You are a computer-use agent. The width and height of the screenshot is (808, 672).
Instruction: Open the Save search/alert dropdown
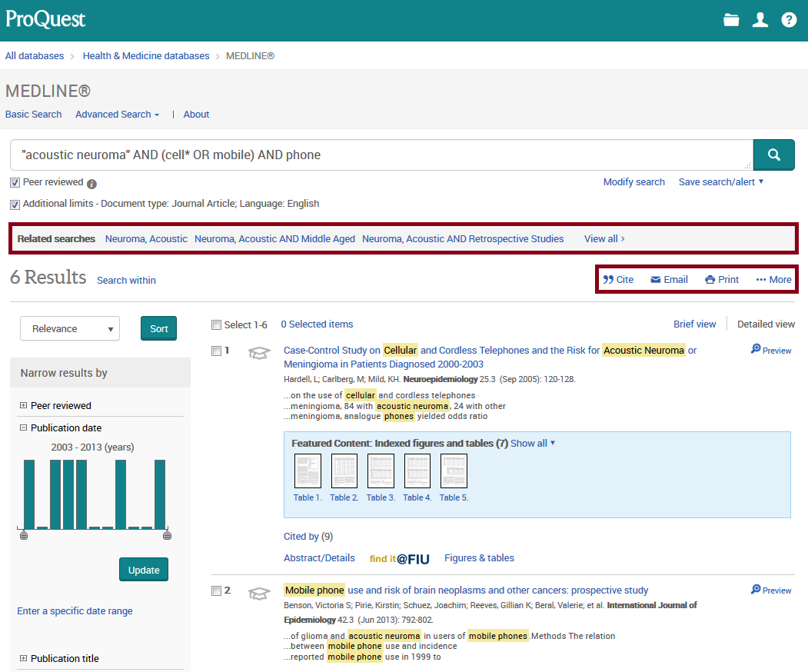(x=720, y=182)
